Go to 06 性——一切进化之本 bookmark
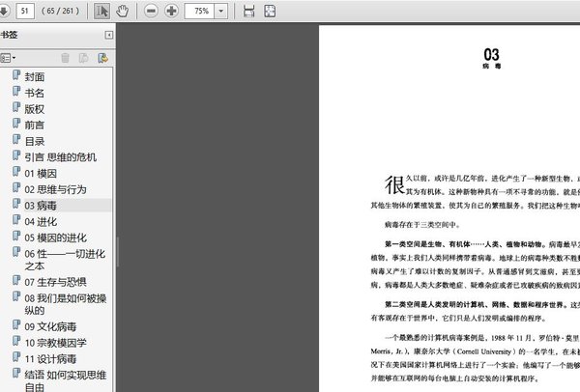The width and height of the screenshot is (580, 392). [x=65, y=260]
